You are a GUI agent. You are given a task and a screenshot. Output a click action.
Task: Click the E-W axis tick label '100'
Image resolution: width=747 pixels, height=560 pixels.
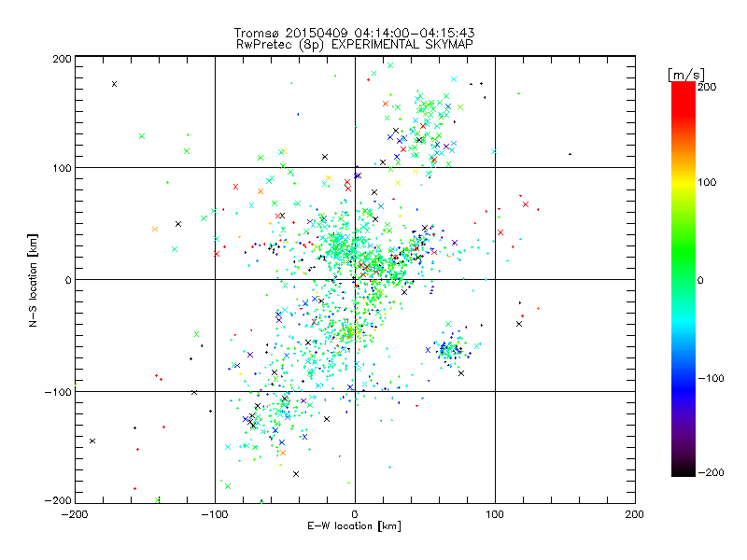tap(495, 514)
